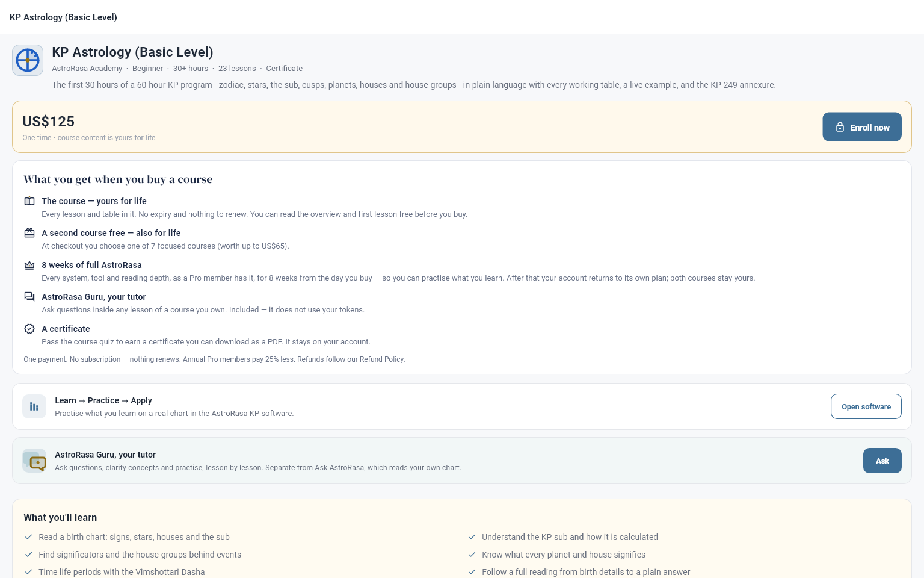Click the KP Astrology course logo icon
This screenshot has height=578, width=924.
click(28, 60)
